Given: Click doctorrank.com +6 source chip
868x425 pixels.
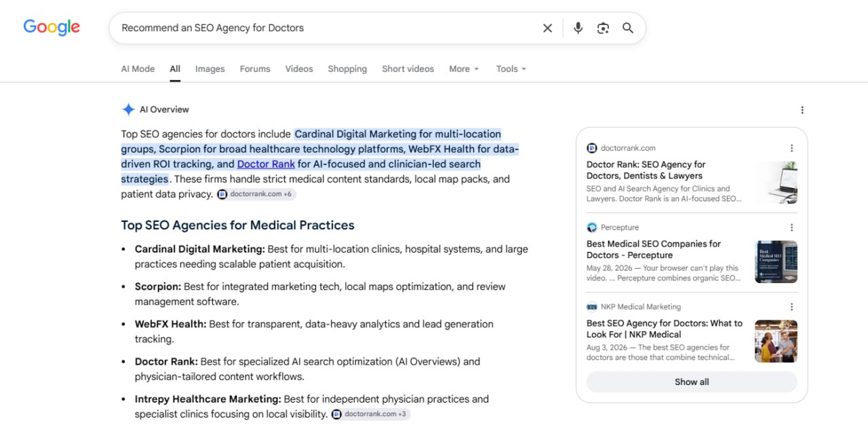Looking at the screenshot, I should click(x=256, y=194).
